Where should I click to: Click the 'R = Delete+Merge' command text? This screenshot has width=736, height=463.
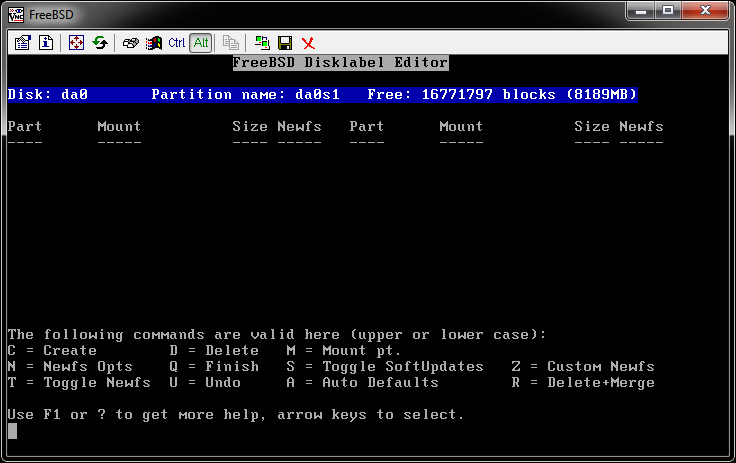[x=583, y=383]
